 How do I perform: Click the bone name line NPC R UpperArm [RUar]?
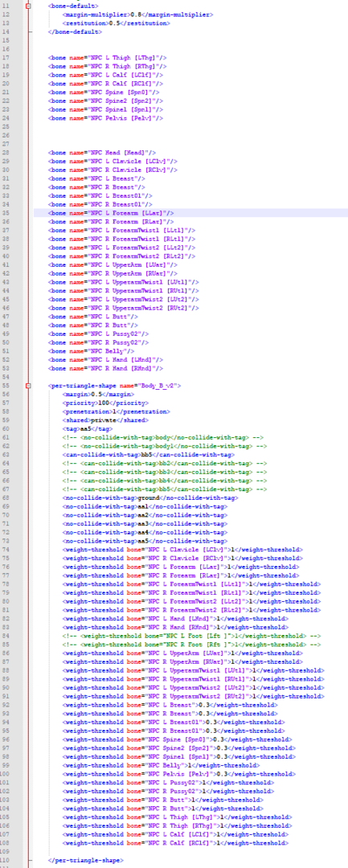(113, 273)
